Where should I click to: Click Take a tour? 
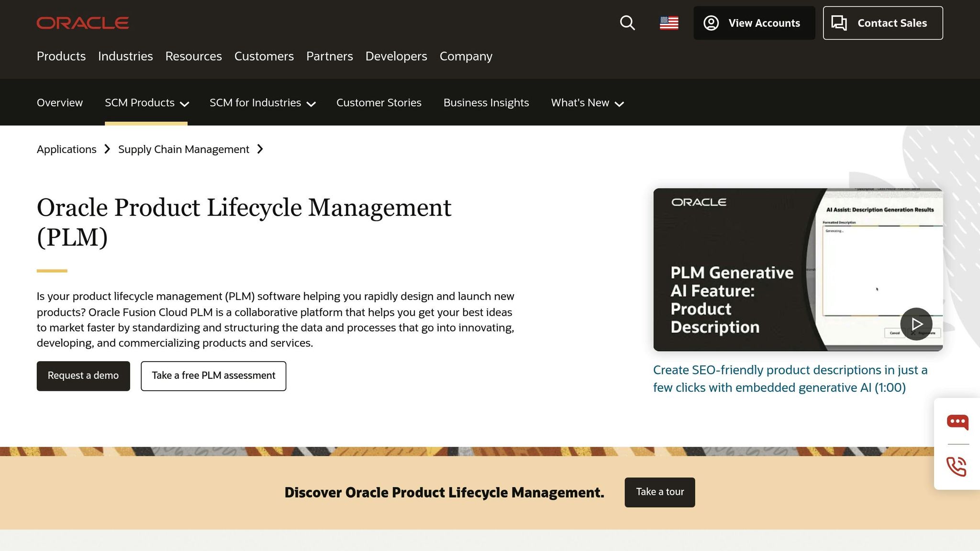pyautogui.click(x=659, y=492)
